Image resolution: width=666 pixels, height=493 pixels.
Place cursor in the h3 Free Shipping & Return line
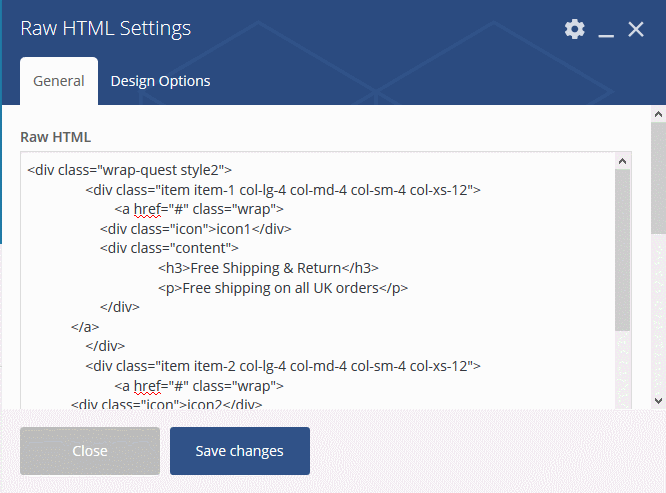[268, 268]
